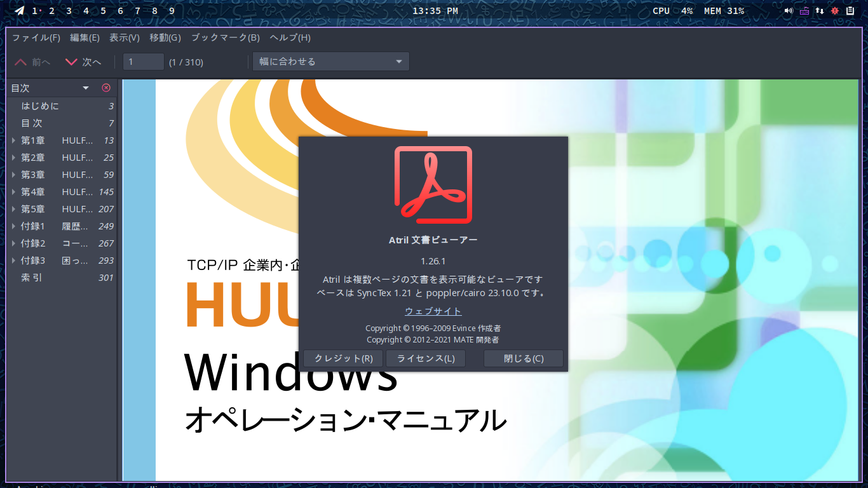
Task: Click the CPU 4% indicator
Action: 673,11
